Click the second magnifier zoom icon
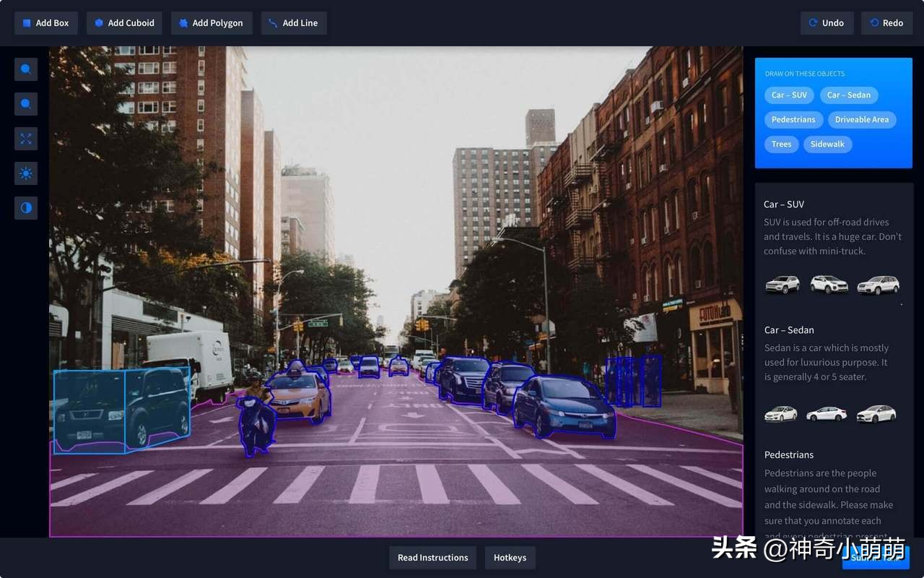The width and height of the screenshot is (924, 578). pyautogui.click(x=26, y=104)
